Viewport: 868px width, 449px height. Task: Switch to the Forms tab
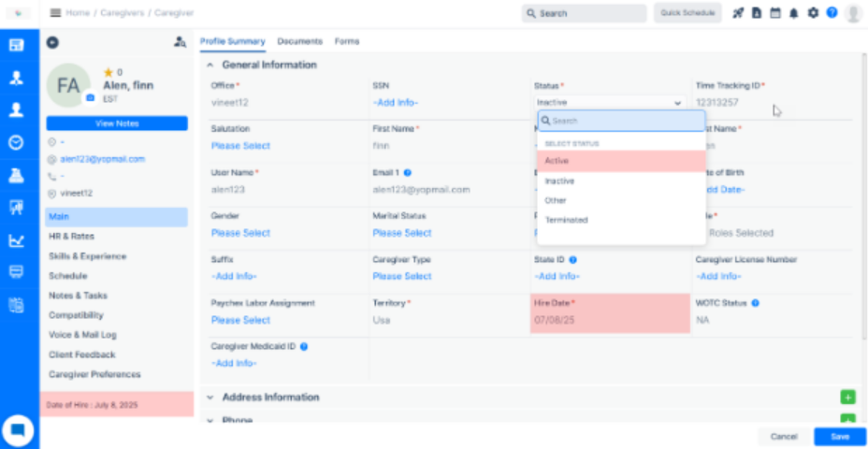tap(346, 41)
